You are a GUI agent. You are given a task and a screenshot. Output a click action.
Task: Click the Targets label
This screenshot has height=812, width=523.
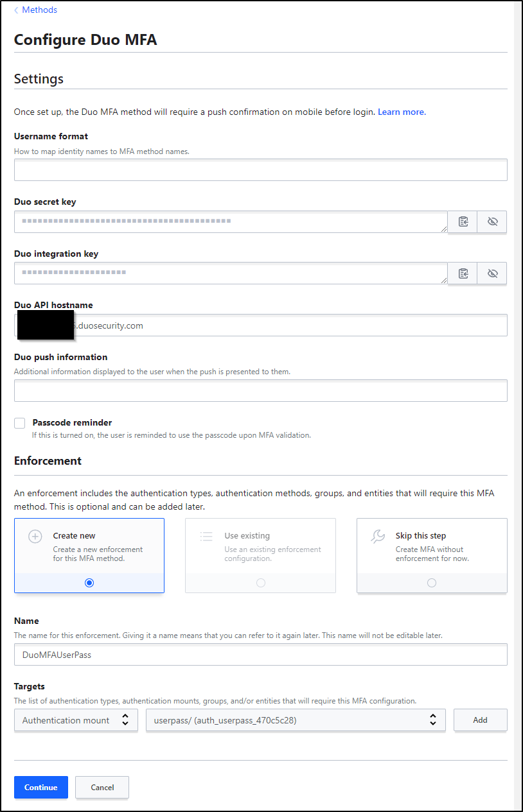(30, 686)
